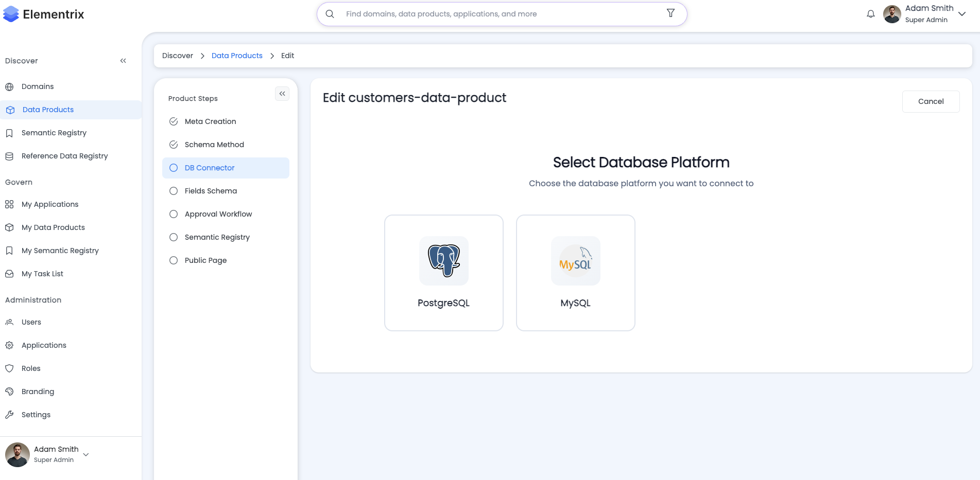Select the Fields Schema step radio
Screen dimensions: 980x480
[x=174, y=191]
